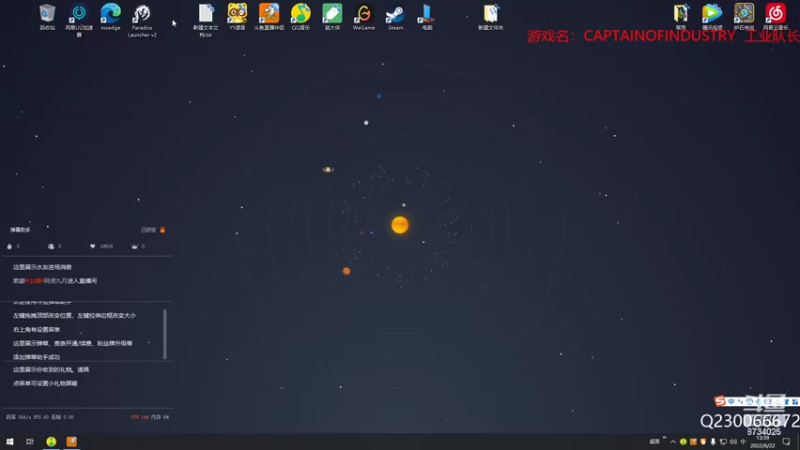
Task: Toggle the orange lock in danmaku helper
Action: 162,230
